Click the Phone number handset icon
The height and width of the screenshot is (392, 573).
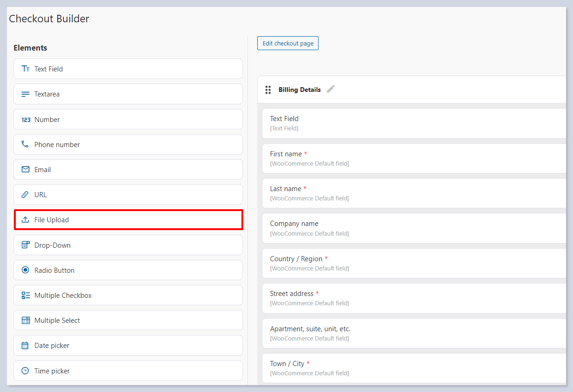(26, 144)
